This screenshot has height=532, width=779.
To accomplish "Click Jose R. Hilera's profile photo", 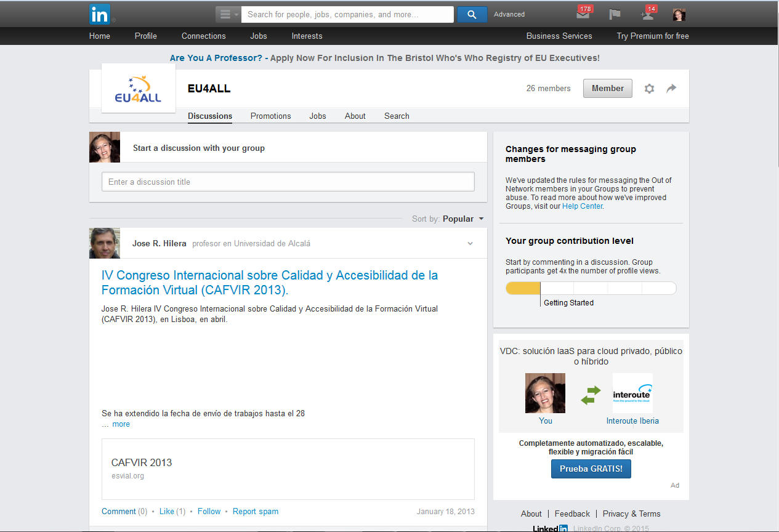I will (105, 243).
